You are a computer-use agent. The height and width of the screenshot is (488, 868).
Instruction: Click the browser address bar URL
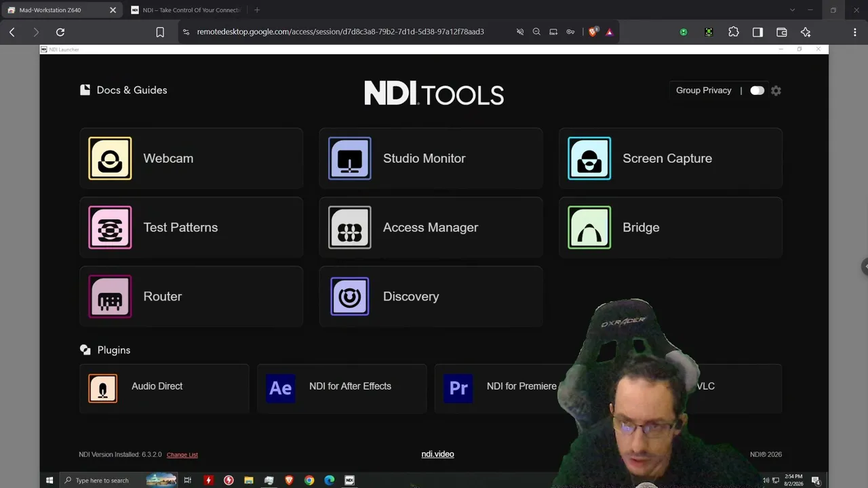(x=340, y=32)
